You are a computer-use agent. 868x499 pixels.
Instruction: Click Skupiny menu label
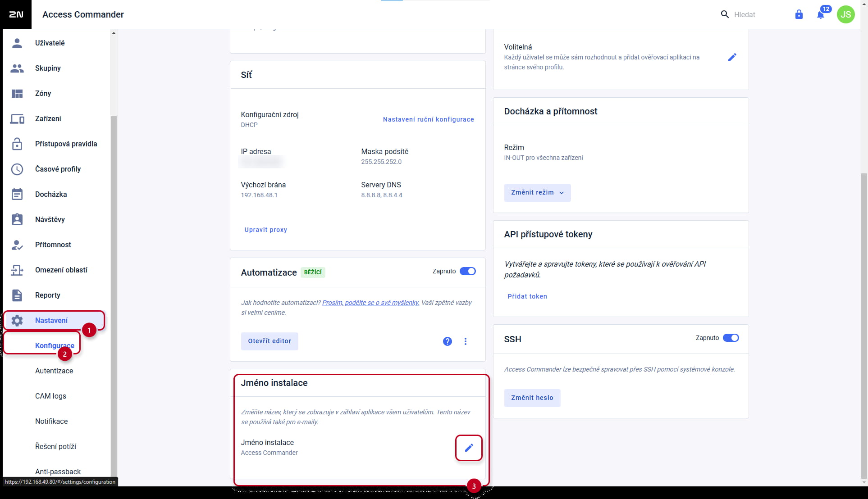(48, 68)
